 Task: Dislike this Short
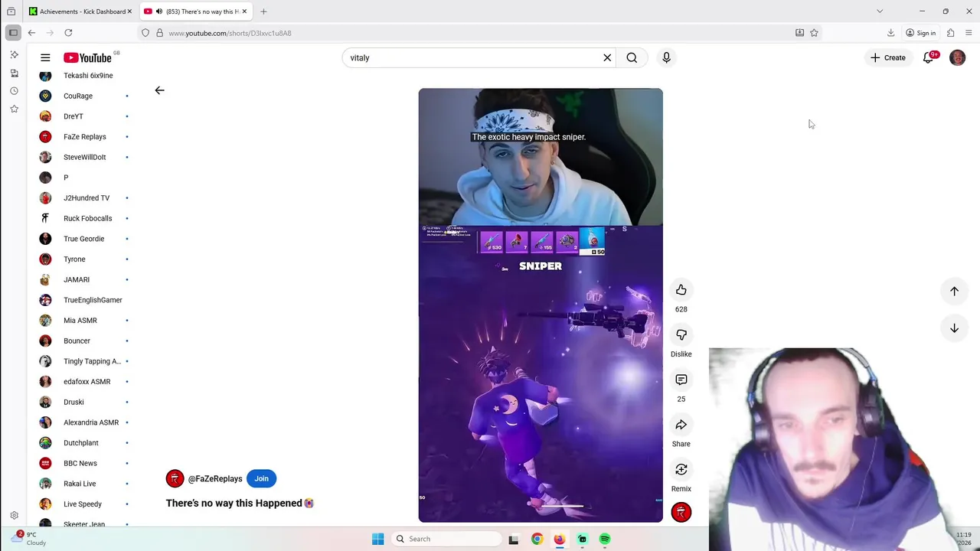pos(681,334)
